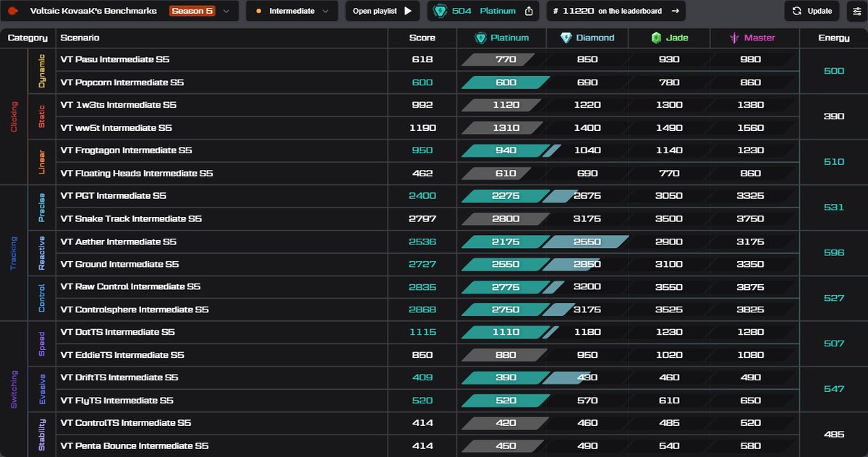Click the green Jade rank icon in header
The width and height of the screenshot is (868, 457).
click(656, 38)
